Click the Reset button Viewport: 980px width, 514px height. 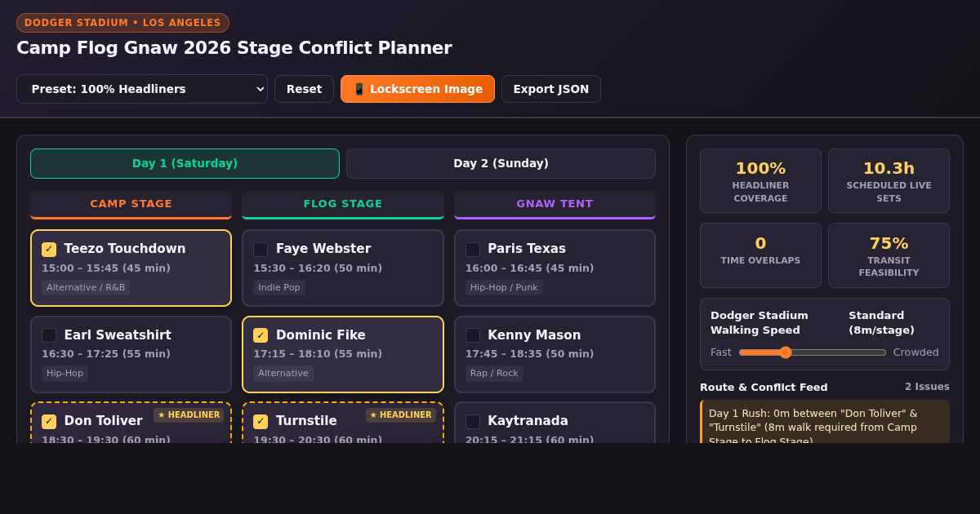point(304,89)
